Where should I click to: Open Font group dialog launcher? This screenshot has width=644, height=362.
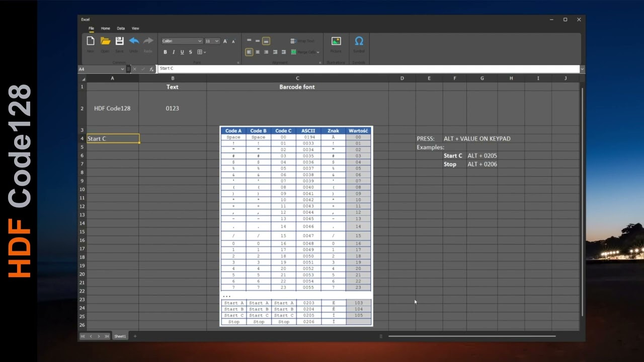click(x=238, y=63)
